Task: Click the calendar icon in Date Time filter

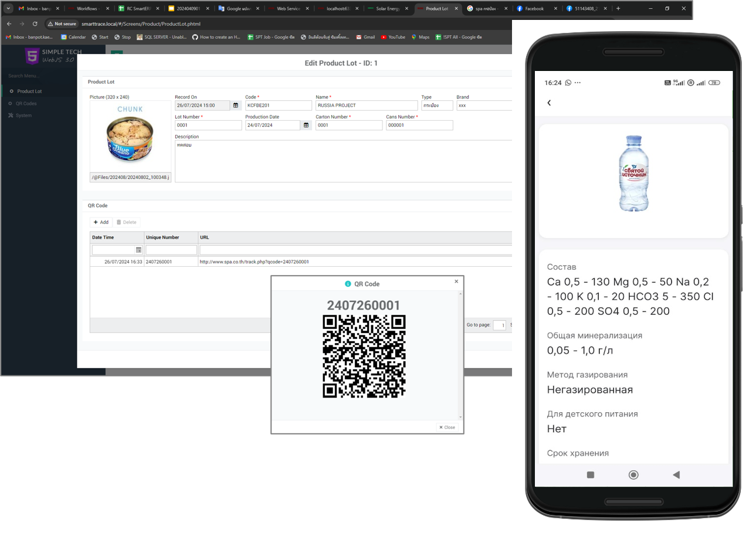Action: tap(138, 250)
